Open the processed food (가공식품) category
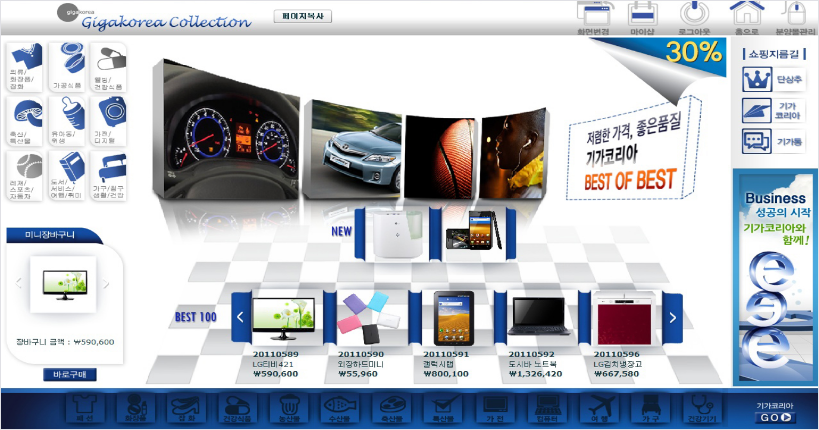The width and height of the screenshot is (819, 430). [67, 67]
